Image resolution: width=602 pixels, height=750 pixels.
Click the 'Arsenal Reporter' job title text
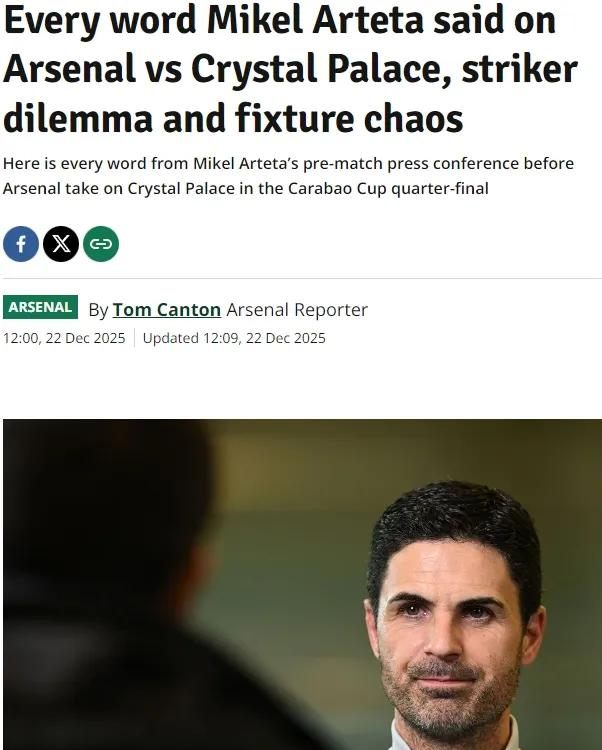pos(297,310)
